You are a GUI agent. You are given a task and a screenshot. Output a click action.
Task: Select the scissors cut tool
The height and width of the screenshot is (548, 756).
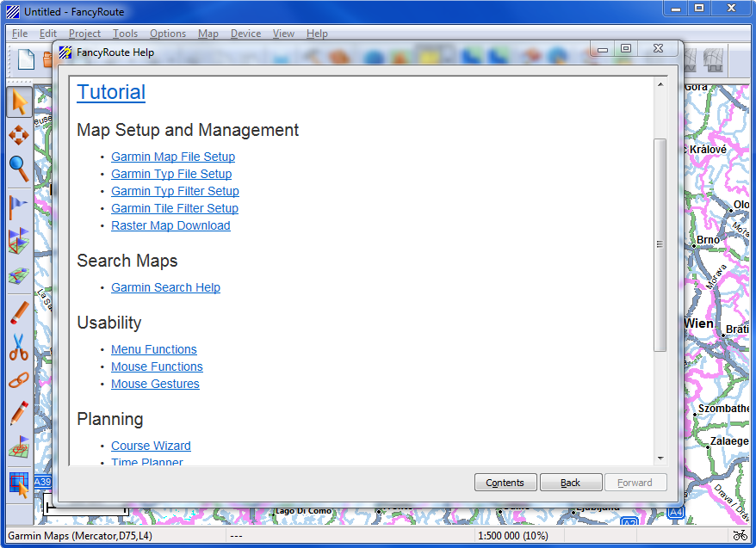[19, 348]
